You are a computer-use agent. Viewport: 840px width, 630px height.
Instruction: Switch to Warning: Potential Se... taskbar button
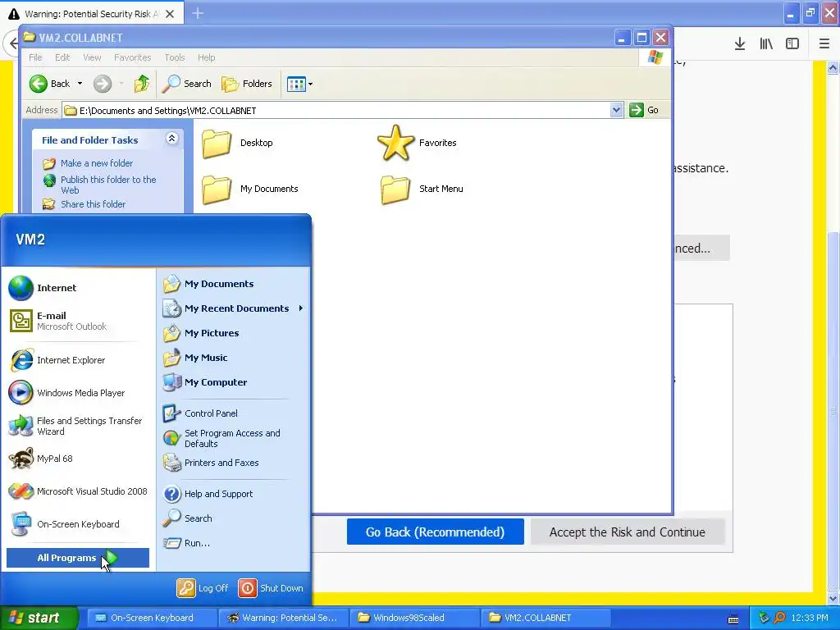click(283, 618)
